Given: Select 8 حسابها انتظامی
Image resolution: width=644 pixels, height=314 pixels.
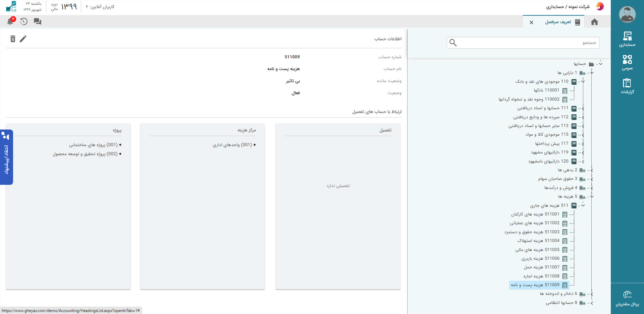Looking at the screenshot, I should [x=561, y=303].
